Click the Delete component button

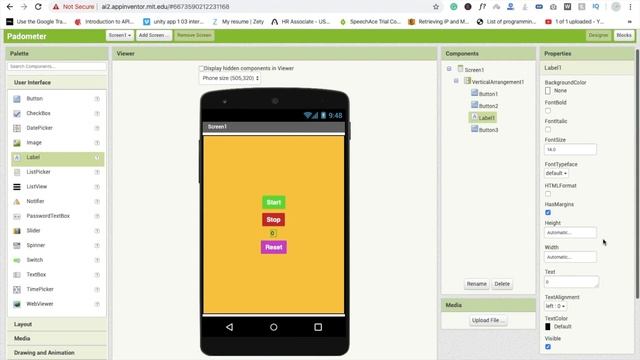(502, 284)
